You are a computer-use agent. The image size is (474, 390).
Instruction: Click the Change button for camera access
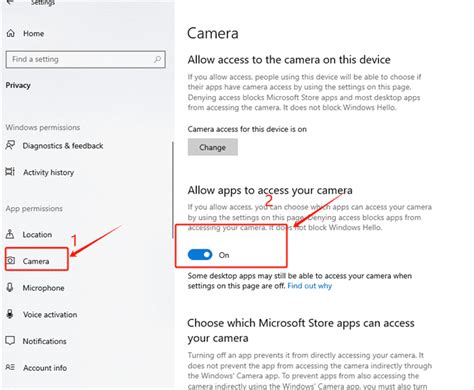pyautogui.click(x=213, y=147)
